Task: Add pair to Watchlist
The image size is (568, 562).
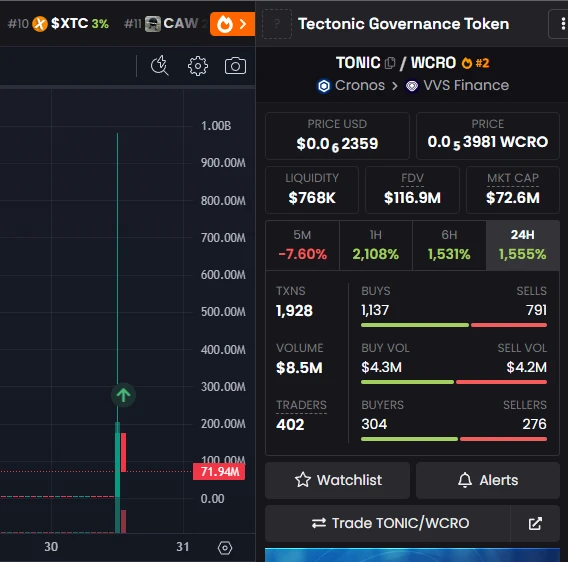Action: 337,480
